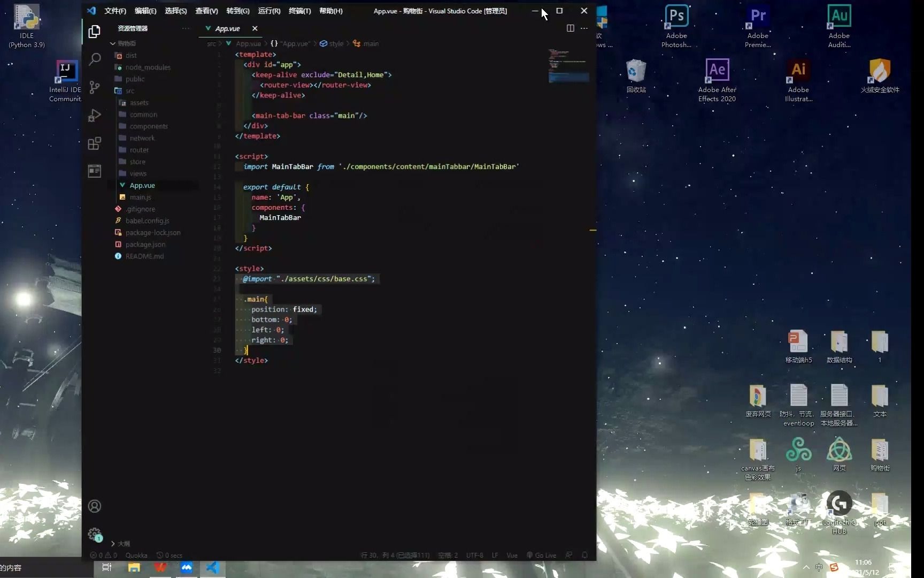Click the Task View icon on taskbar
Viewport: 924px width, 578px height.
[107, 567]
